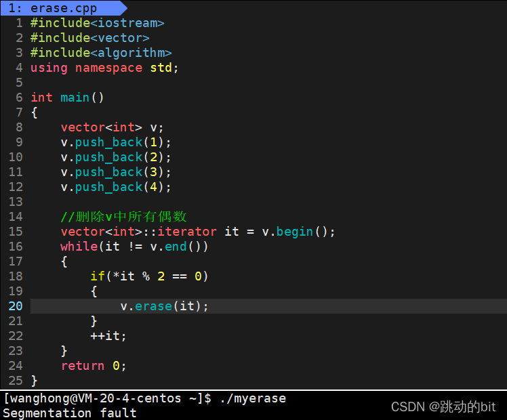This screenshot has height=420, width=507.
Task: Click opening brace on line 17
Action: click(64, 261)
